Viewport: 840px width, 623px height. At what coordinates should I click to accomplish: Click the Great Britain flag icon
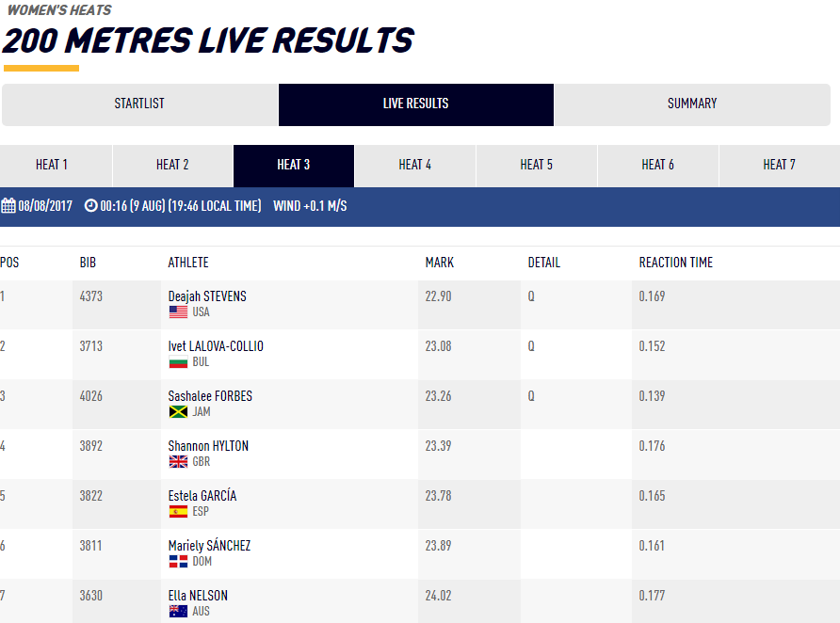pos(178,462)
